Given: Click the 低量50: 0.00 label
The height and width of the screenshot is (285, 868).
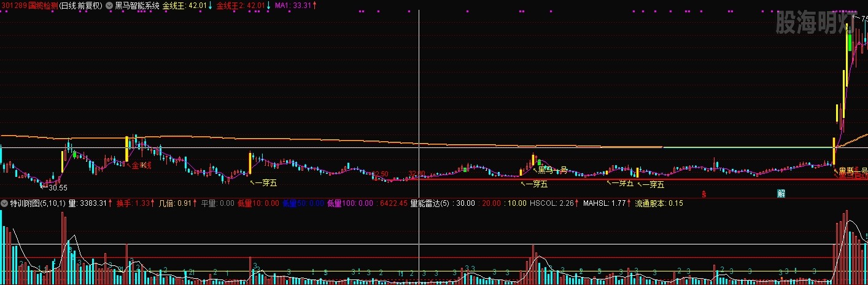Looking at the screenshot, I should pos(303,203).
